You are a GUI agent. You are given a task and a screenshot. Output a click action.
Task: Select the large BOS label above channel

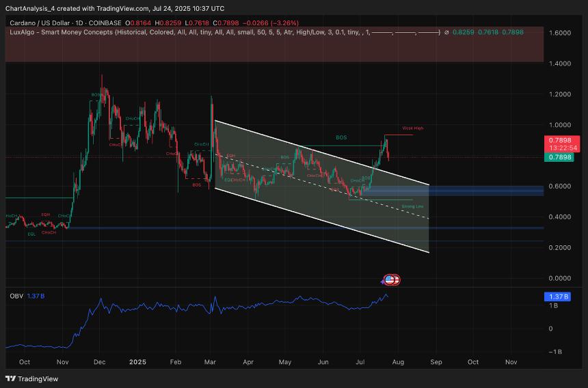(341, 137)
